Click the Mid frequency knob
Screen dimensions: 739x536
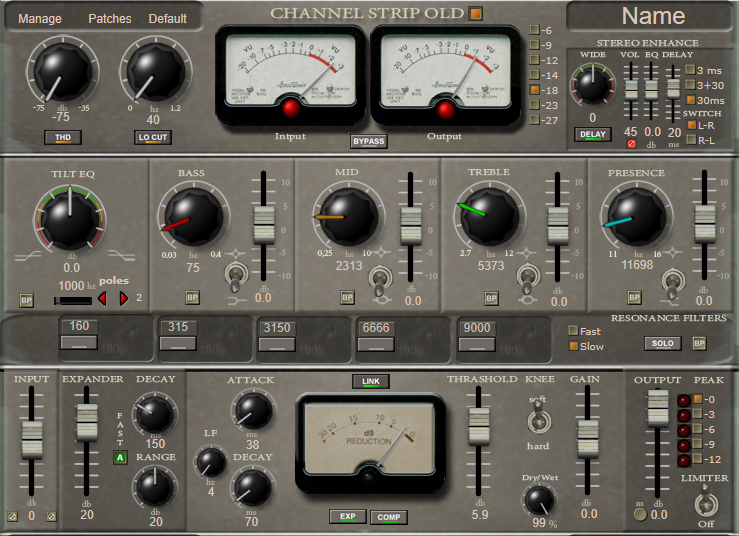tap(348, 217)
